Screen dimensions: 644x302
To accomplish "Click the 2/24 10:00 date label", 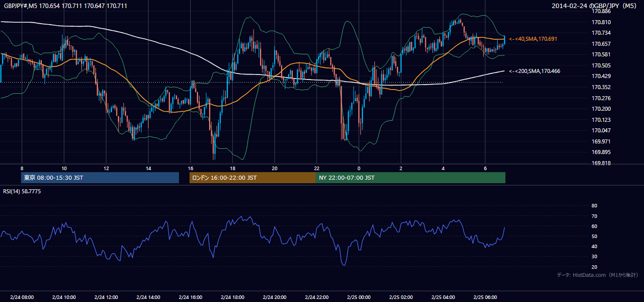I will tap(64, 297).
